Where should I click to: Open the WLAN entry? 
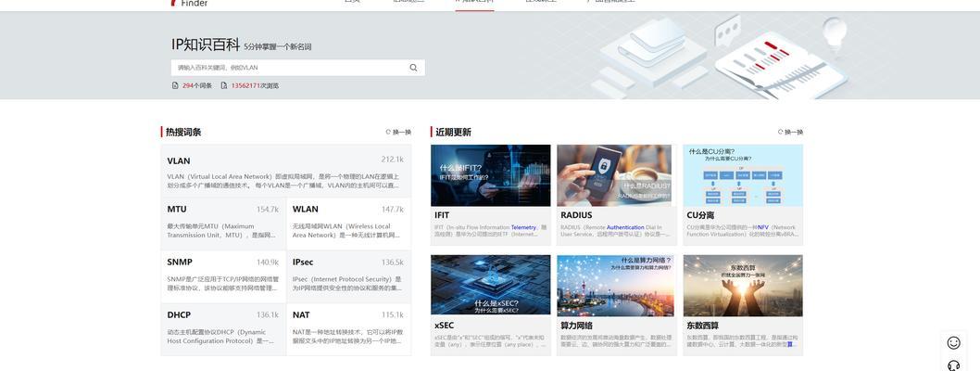pyautogui.click(x=305, y=209)
